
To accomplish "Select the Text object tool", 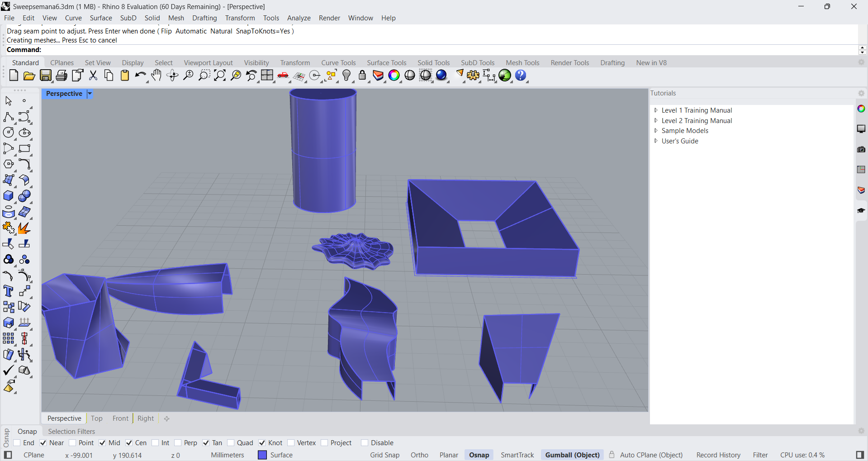I will pos(8,291).
